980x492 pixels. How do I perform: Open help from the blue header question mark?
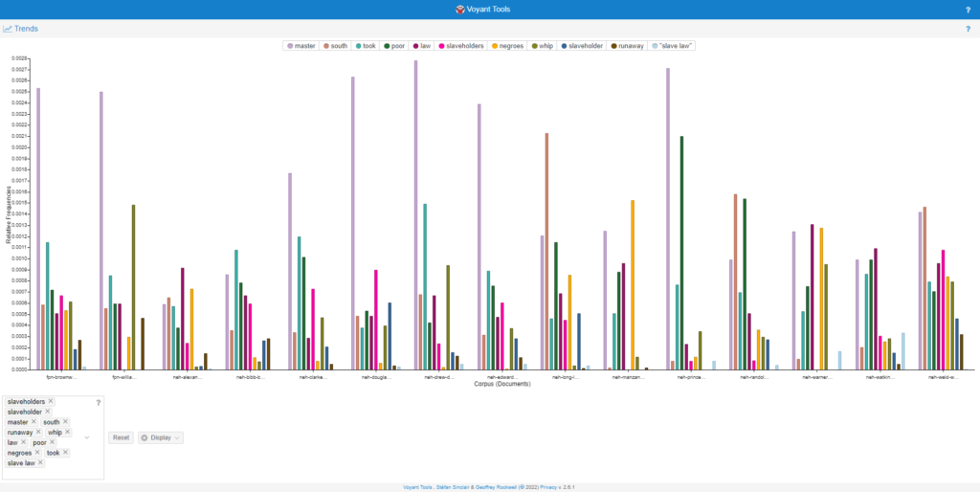point(968,10)
